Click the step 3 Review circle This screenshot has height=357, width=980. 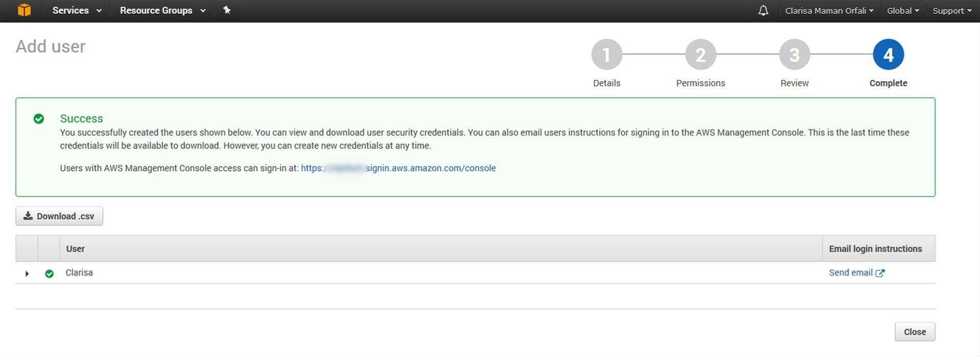tap(794, 55)
